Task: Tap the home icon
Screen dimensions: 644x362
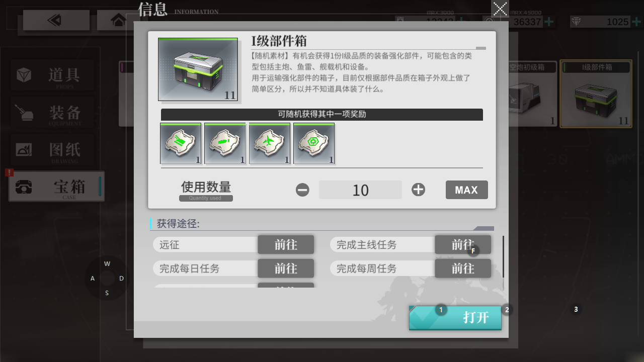Action: pos(119,20)
